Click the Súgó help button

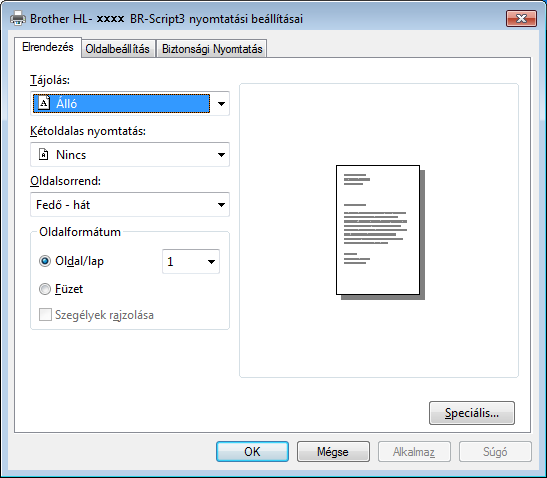click(x=495, y=451)
